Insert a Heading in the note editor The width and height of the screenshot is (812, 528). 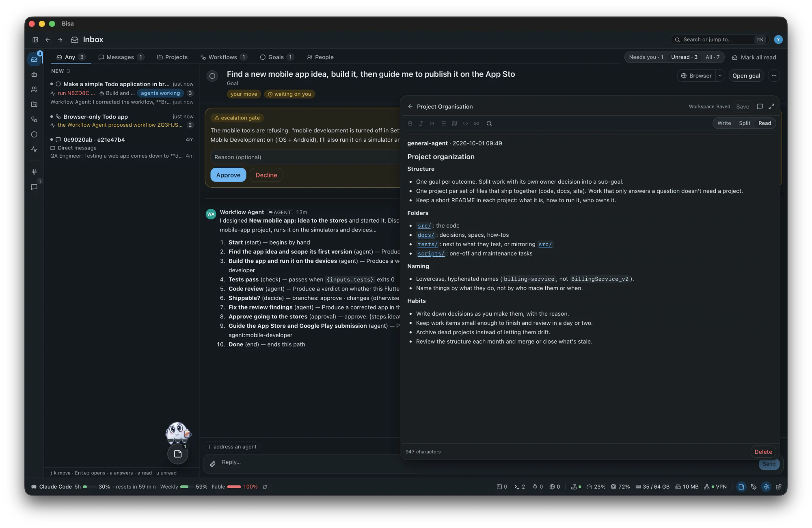pyautogui.click(x=432, y=123)
